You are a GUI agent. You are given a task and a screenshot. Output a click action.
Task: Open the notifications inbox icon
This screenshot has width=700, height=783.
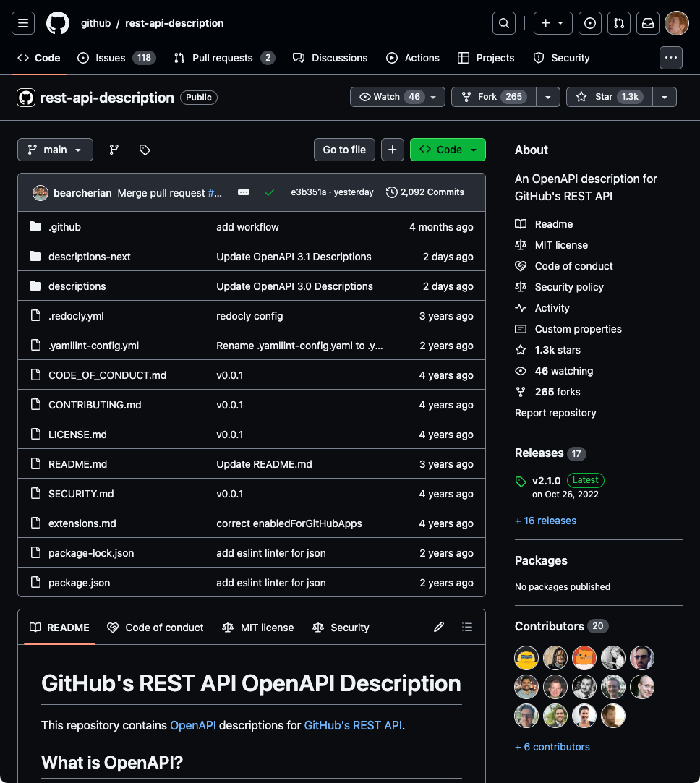[648, 23]
